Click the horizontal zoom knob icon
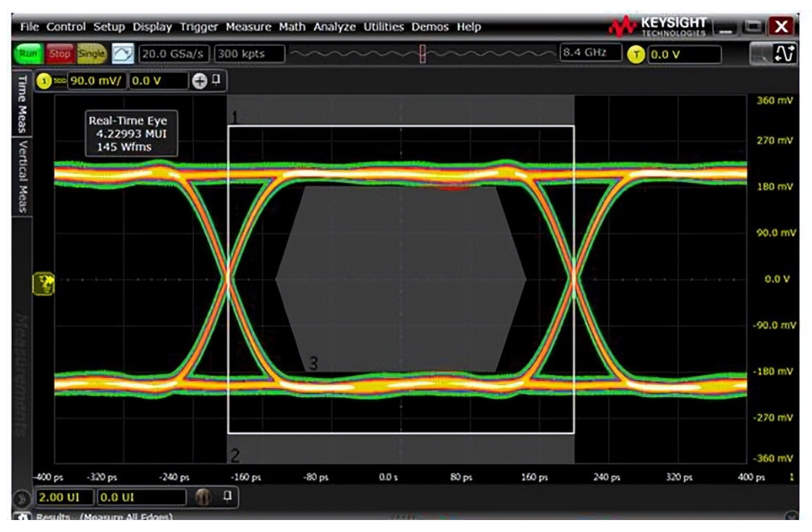This screenshot has height=532, width=812. click(203, 497)
